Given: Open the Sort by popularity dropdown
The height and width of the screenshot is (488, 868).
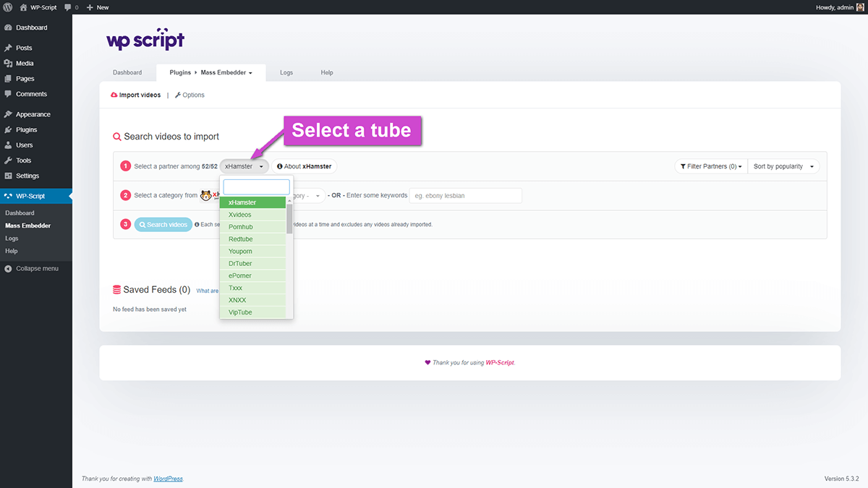Looking at the screenshot, I should click(x=783, y=166).
